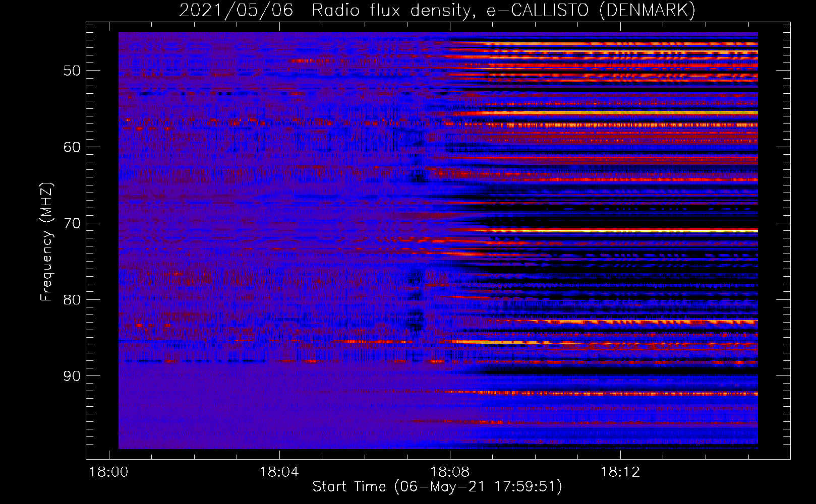Select the "Frequency (MHZ)" axis label

pyautogui.click(x=46, y=242)
